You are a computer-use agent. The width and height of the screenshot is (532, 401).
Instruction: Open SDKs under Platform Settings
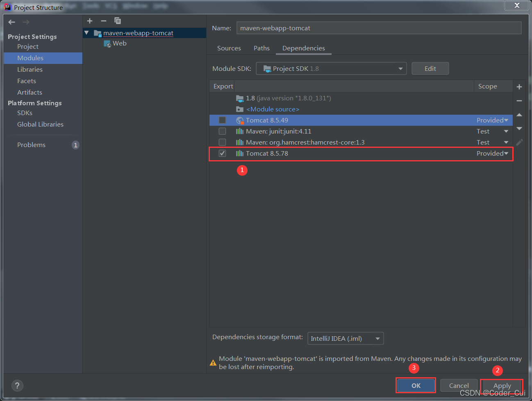pos(25,113)
